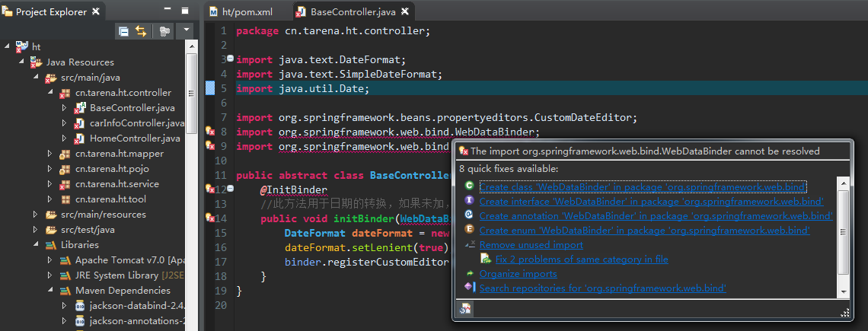Click the error quick-fix marker on line 9

click(210, 145)
